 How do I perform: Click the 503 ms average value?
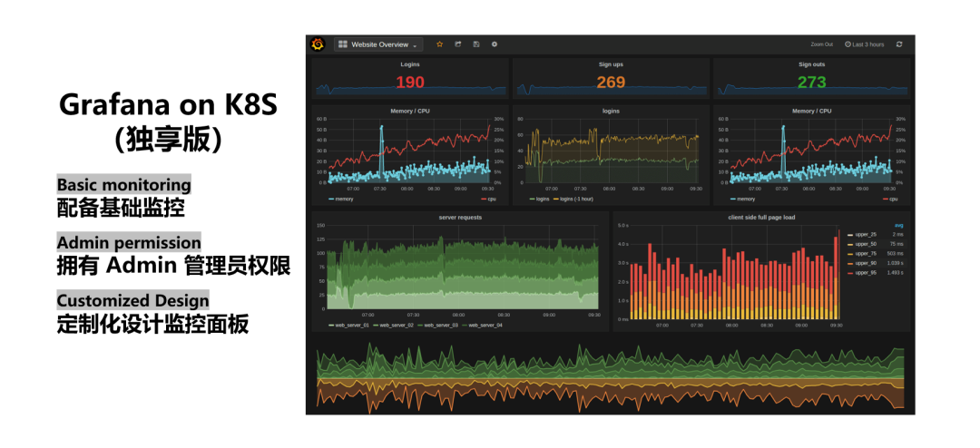point(897,254)
